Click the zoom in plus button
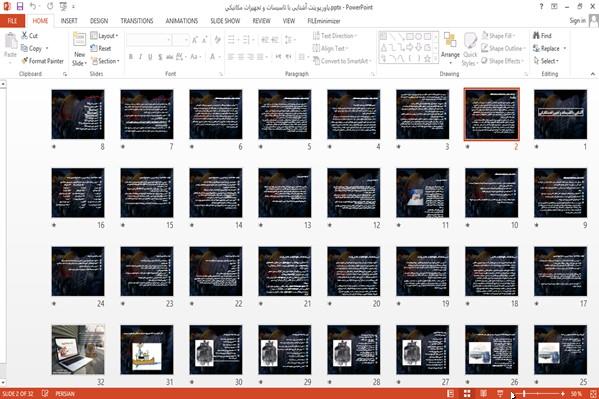 563,393
